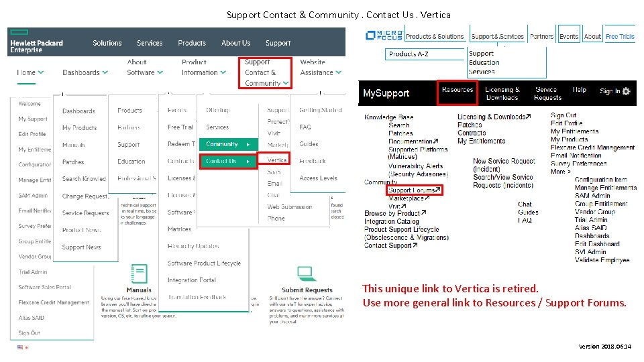Click New Service Request (Incident)

click(504, 165)
